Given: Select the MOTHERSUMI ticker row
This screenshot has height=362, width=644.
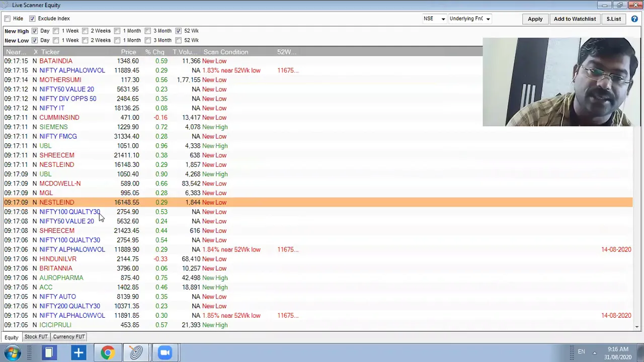Looking at the screenshot, I should (x=317, y=80).
